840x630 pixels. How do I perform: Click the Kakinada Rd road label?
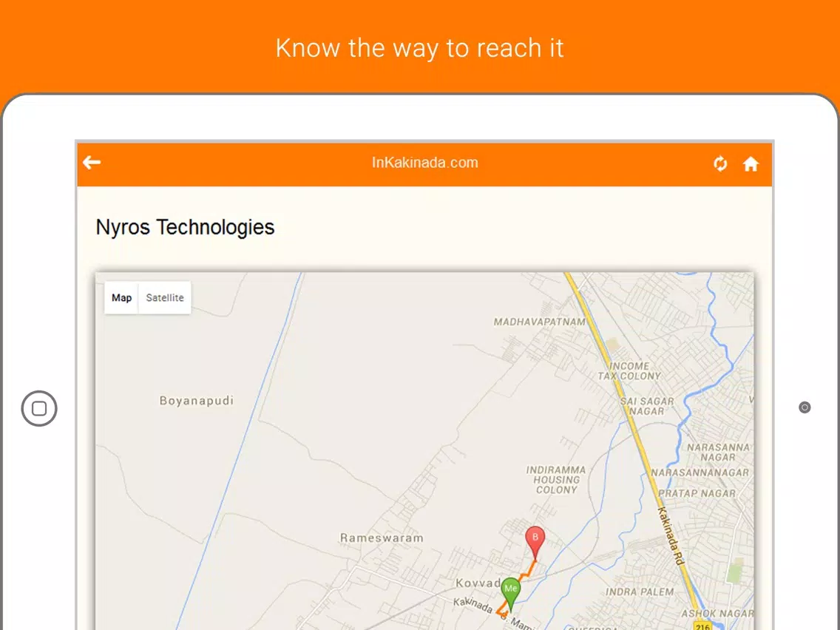coord(671,535)
